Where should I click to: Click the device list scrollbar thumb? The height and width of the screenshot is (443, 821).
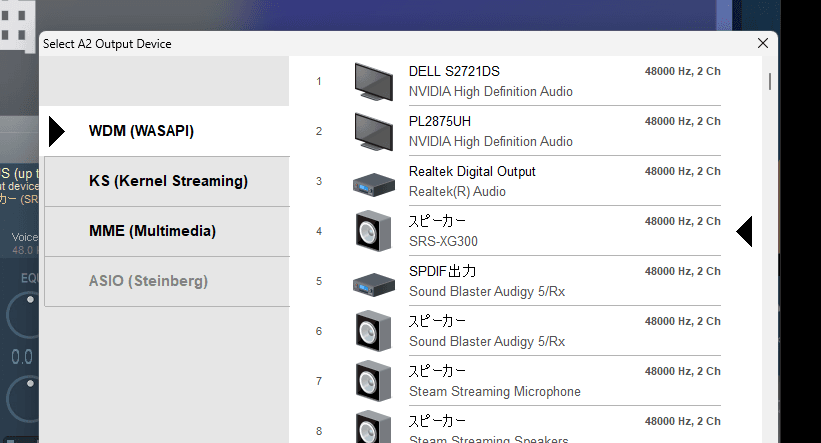click(x=770, y=82)
